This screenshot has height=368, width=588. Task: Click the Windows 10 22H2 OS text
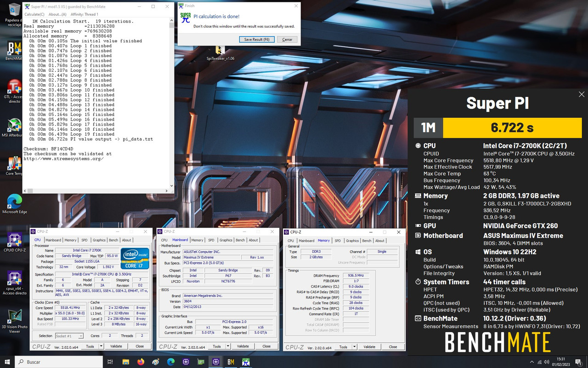[509, 252]
